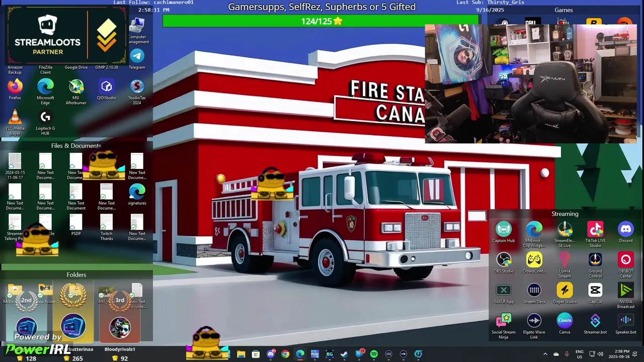Open the Telegram desktop icon
This screenshot has height=362, width=644.
(x=137, y=58)
